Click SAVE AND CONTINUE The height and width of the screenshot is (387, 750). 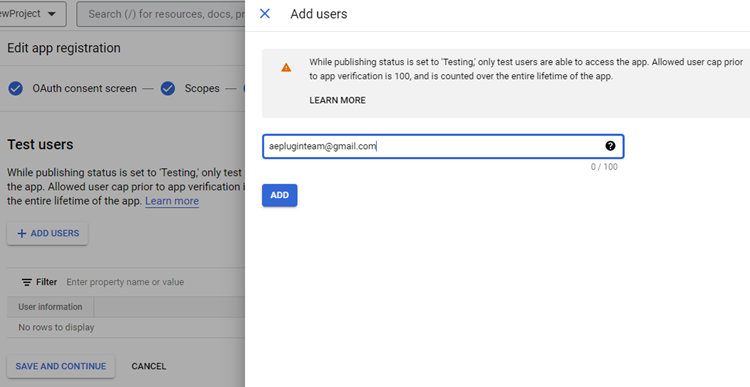(x=61, y=366)
